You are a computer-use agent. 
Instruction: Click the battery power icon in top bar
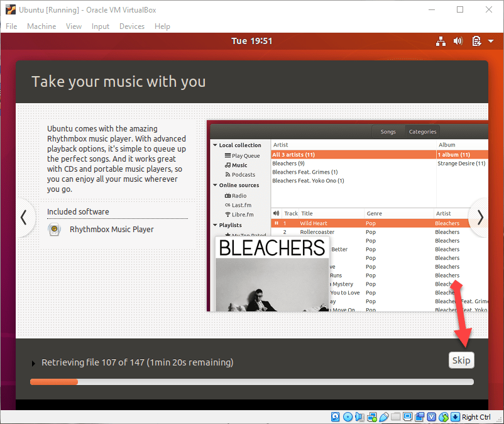[476, 41]
